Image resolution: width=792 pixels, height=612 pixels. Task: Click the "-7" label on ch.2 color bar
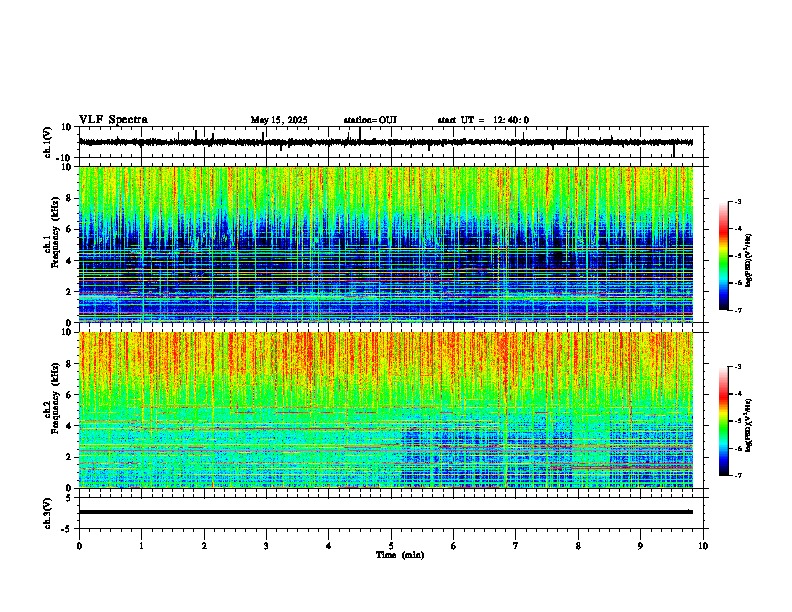click(738, 475)
